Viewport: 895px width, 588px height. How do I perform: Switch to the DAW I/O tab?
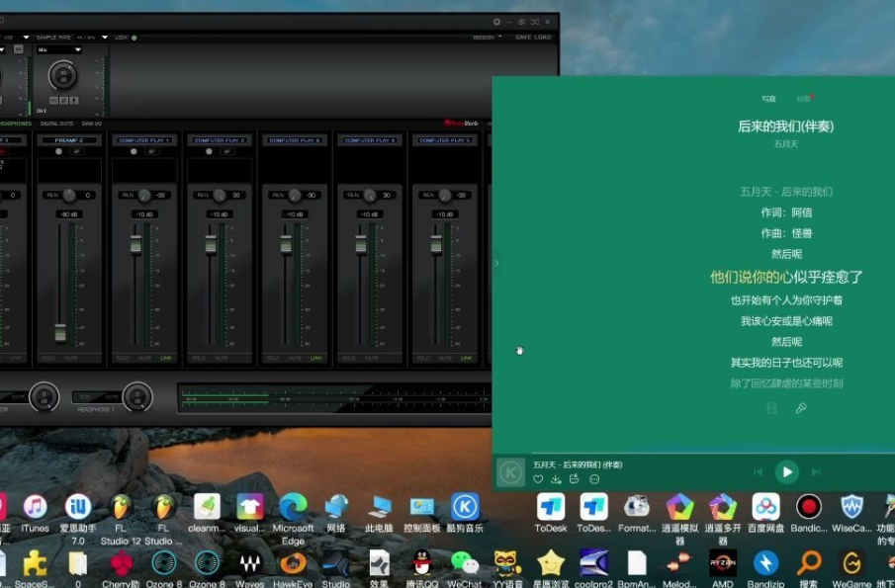coord(92,124)
